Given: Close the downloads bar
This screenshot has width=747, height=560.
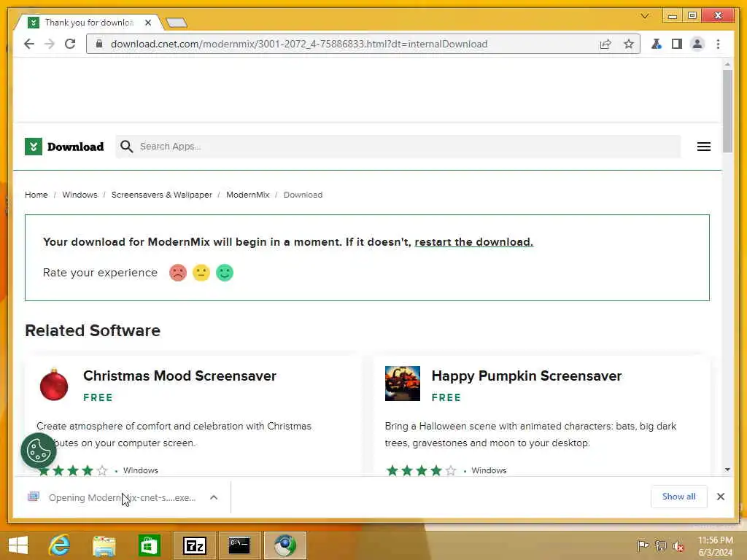Looking at the screenshot, I should (721, 497).
